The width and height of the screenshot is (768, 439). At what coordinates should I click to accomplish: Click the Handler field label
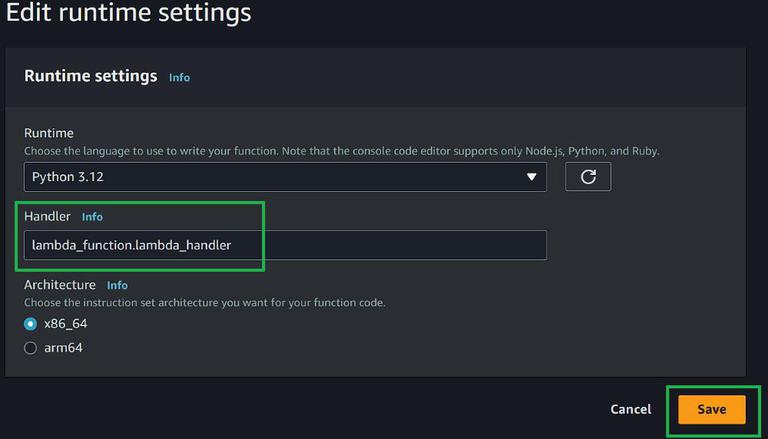point(47,216)
